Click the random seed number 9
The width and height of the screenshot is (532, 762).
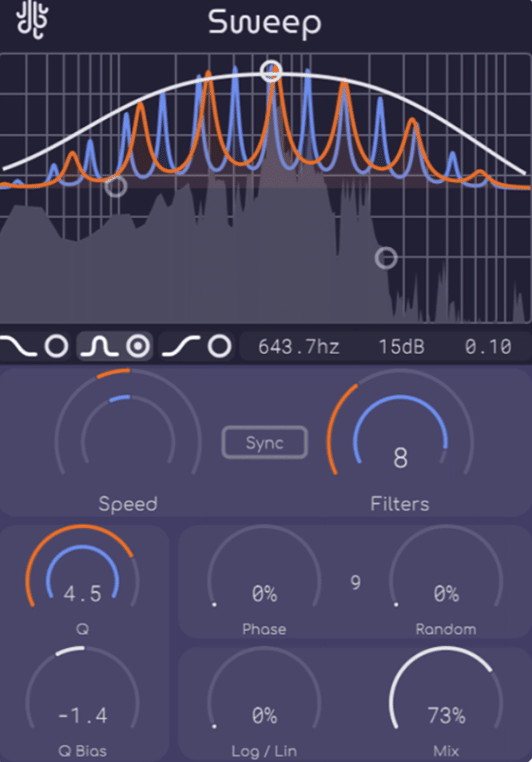355,582
